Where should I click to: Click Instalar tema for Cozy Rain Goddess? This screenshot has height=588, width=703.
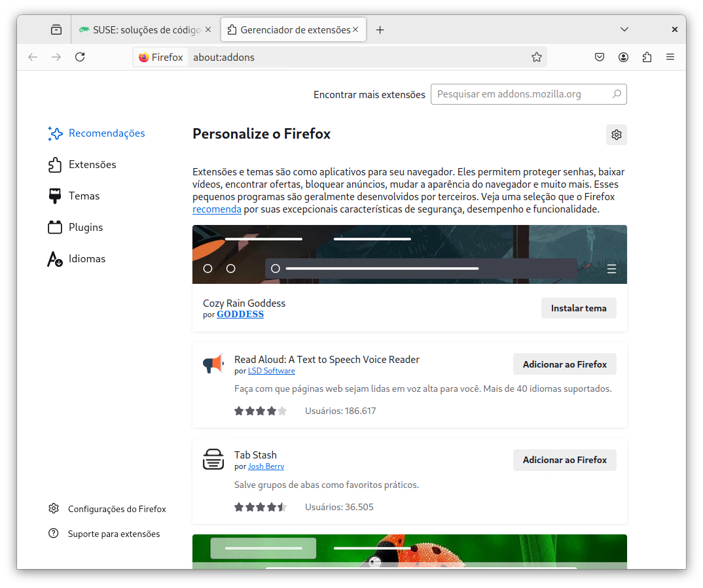tap(579, 308)
